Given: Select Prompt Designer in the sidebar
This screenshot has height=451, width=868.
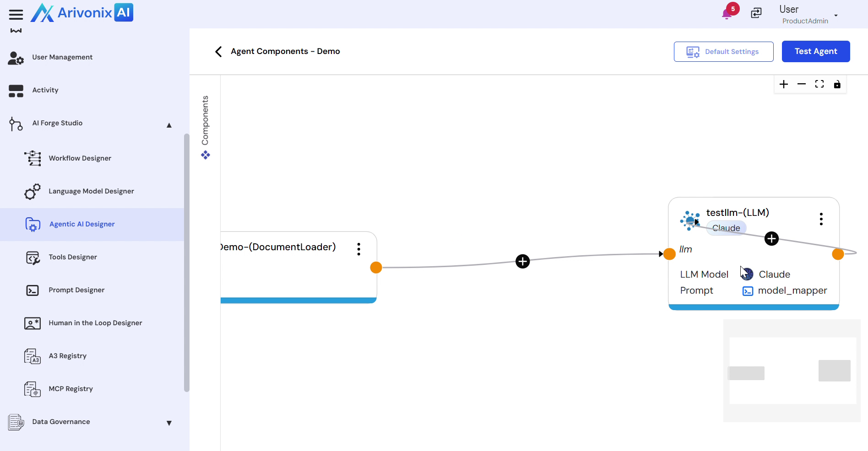Looking at the screenshot, I should click(76, 290).
